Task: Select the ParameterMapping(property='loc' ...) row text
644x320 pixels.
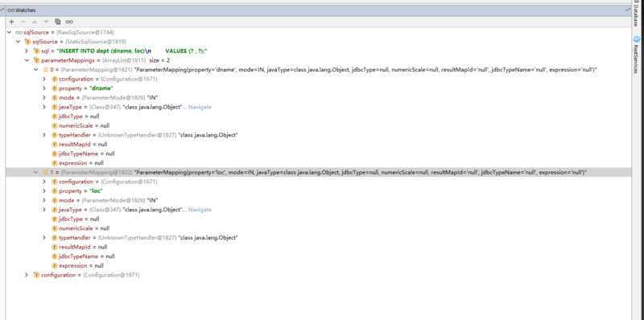Action: (361, 172)
